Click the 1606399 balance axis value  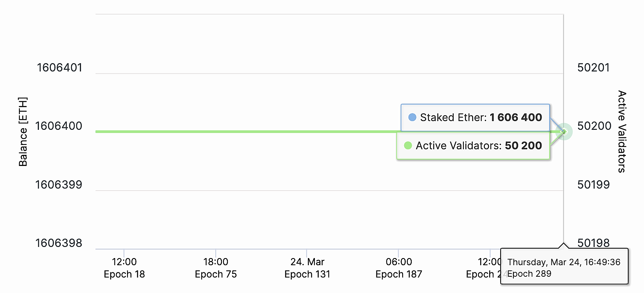(x=59, y=185)
